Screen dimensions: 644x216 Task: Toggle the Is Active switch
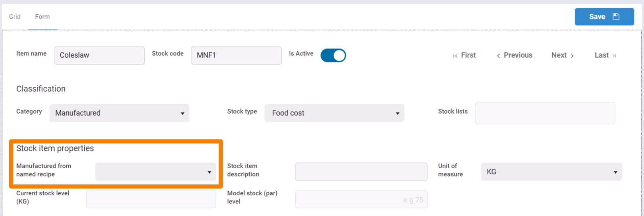click(333, 56)
